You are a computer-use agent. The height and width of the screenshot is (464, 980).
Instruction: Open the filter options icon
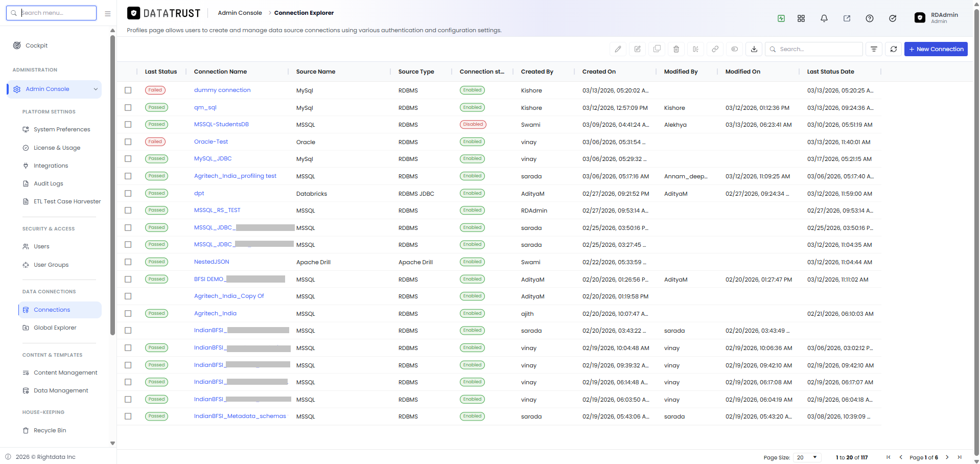point(874,49)
